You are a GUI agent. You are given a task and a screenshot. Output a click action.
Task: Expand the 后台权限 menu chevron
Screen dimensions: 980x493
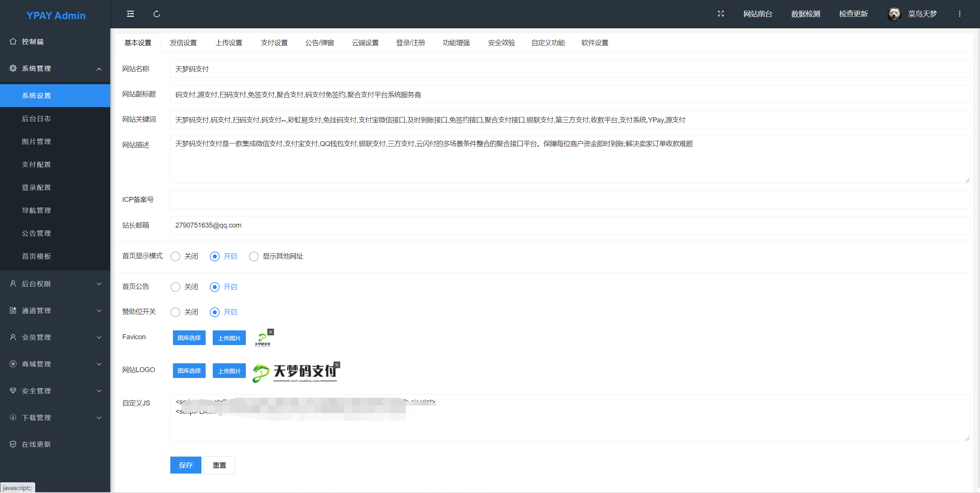(x=99, y=284)
